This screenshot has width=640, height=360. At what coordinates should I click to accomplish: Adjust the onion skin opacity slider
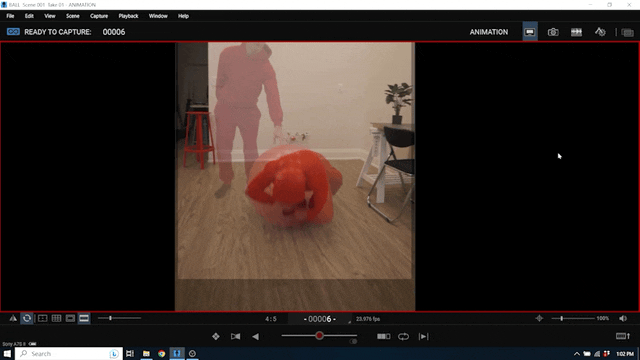319,336
